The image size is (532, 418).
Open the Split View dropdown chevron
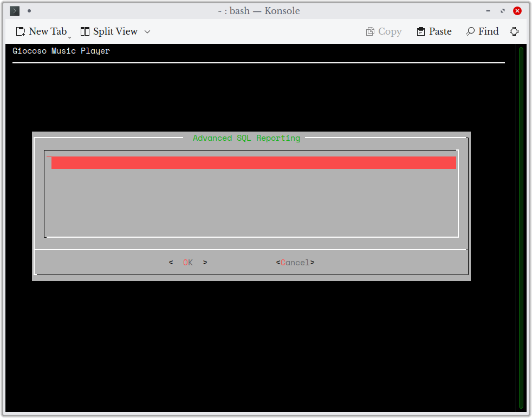147,31
